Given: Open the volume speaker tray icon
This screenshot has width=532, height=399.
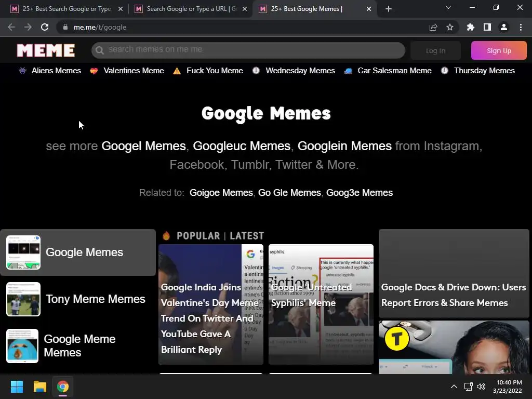Looking at the screenshot, I should coord(481,387).
